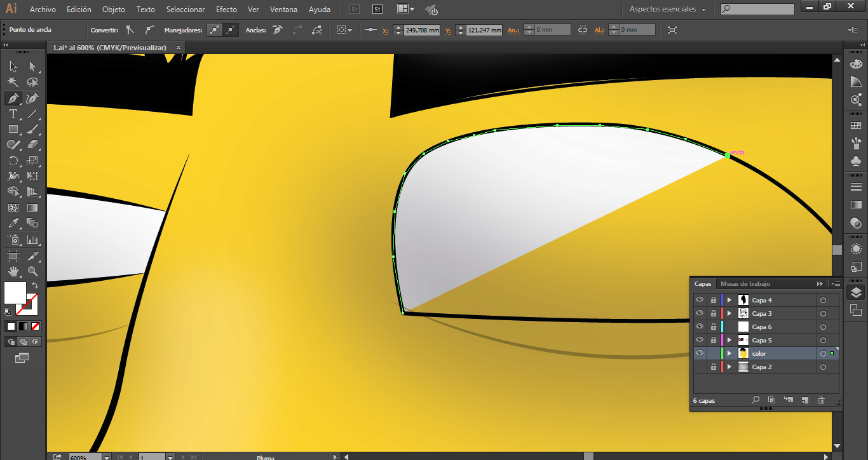Open the Efecto menu
Image resolution: width=868 pixels, height=460 pixels.
pos(226,10)
